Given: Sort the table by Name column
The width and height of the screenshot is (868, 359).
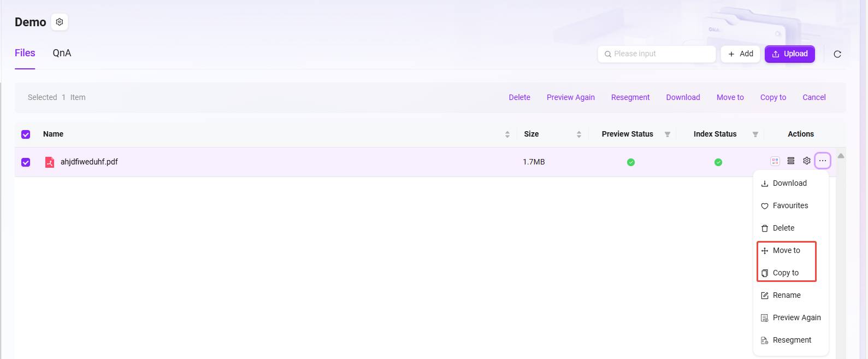Looking at the screenshot, I should [x=507, y=134].
